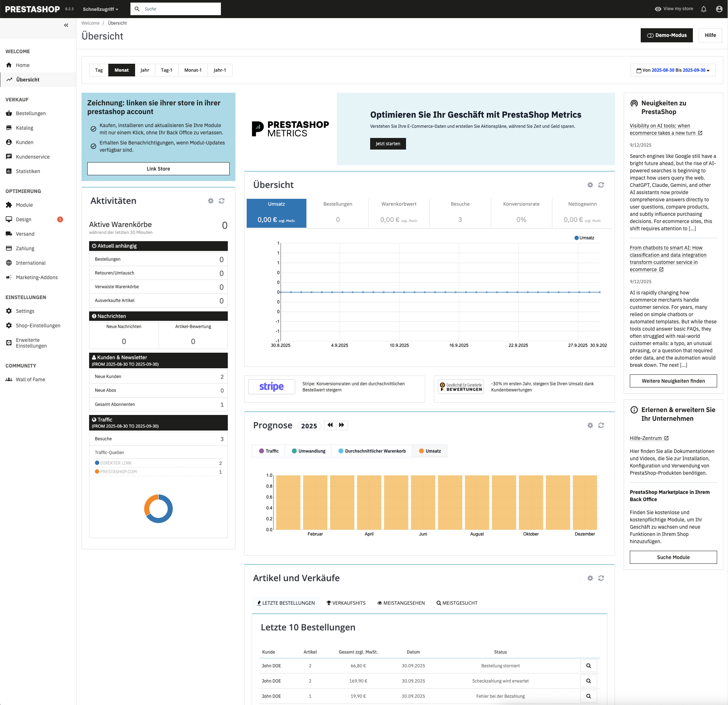
Task: Select the Bestellungen KPI tile
Action: tap(338, 212)
